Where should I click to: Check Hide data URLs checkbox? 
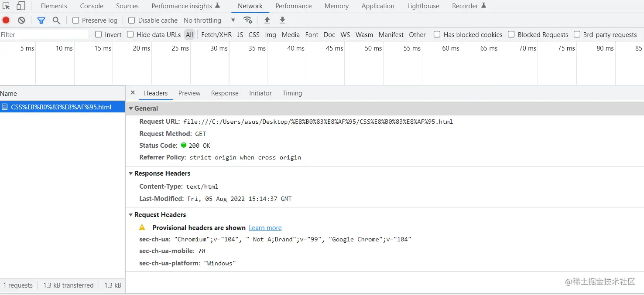click(x=130, y=34)
